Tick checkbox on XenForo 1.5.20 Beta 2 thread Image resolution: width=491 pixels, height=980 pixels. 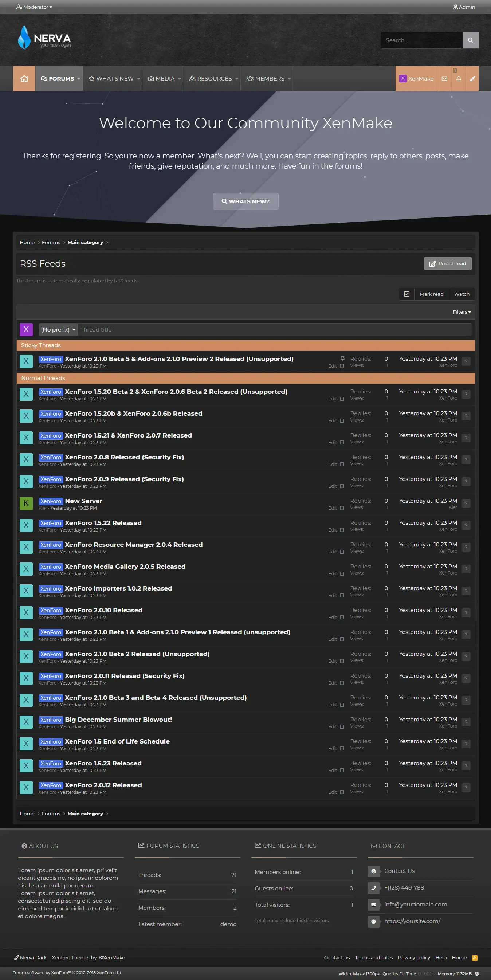342,399
